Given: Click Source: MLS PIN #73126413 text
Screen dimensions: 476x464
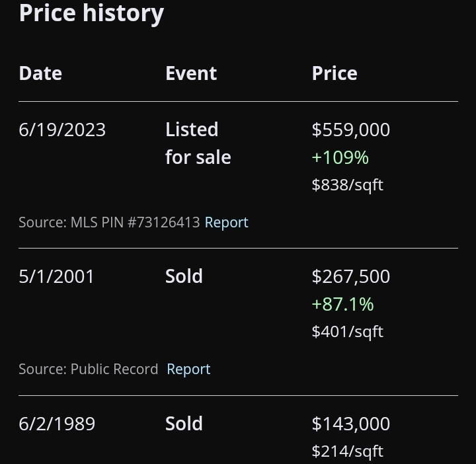Looking at the screenshot, I should pos(109,223).
